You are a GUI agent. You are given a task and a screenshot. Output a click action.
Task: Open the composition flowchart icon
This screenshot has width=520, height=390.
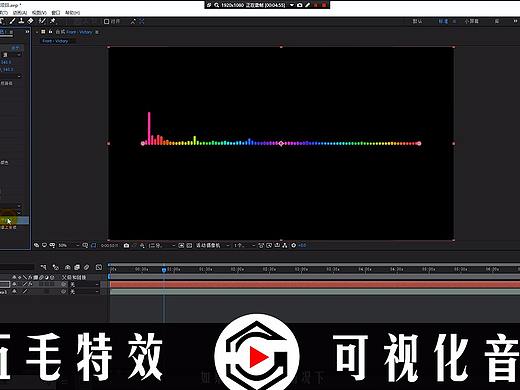point(285,245)
